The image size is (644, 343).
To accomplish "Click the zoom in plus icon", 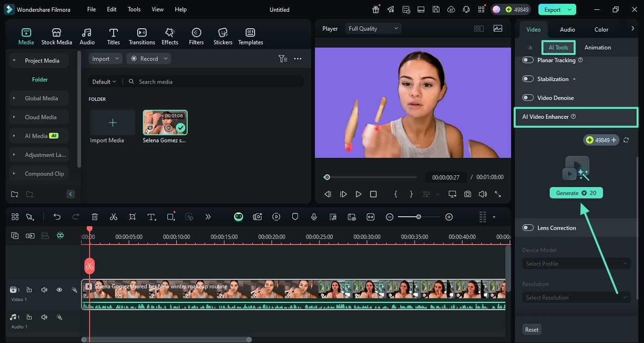I will pos(449,217).
